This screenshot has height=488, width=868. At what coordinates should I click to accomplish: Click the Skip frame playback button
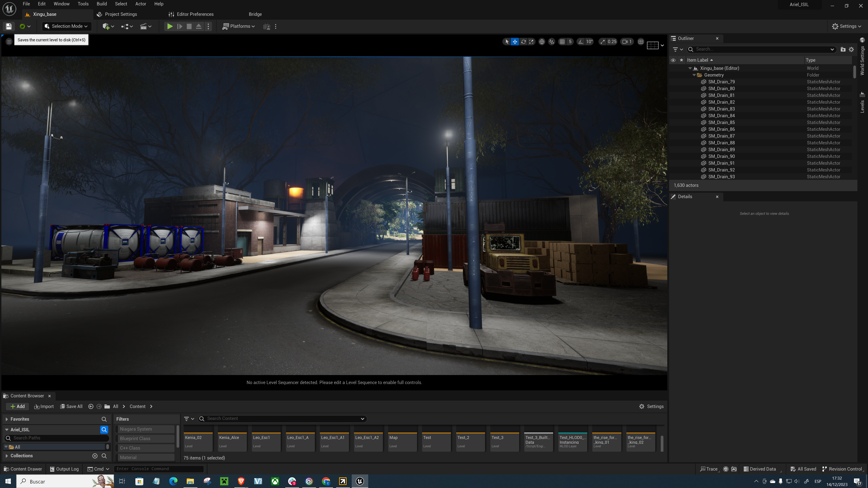coord(180,26)
